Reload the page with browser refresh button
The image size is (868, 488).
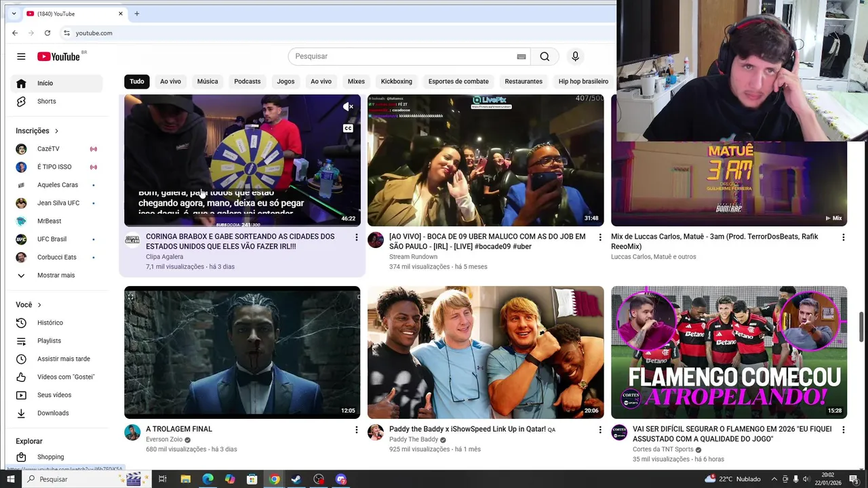tap(47, 33)
